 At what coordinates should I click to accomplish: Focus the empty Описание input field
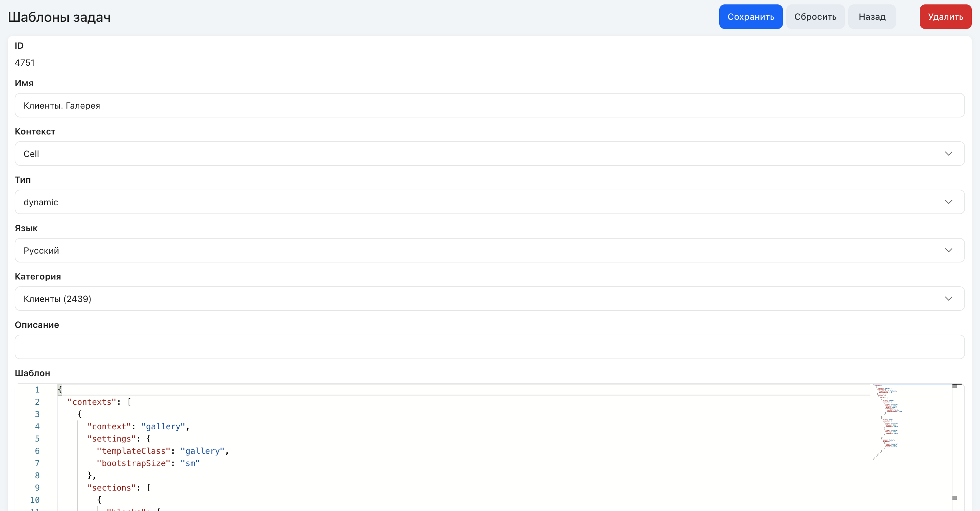click(x=489, y=347)
